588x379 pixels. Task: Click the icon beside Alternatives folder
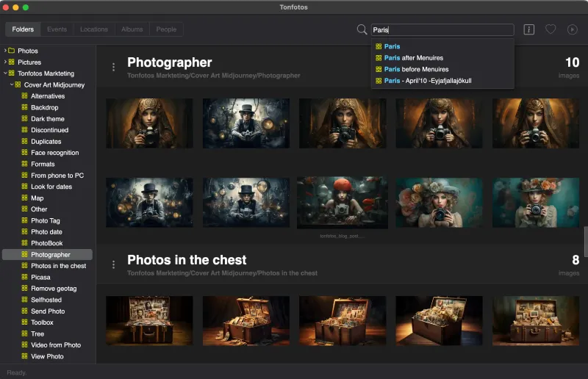tap(24, 96)
